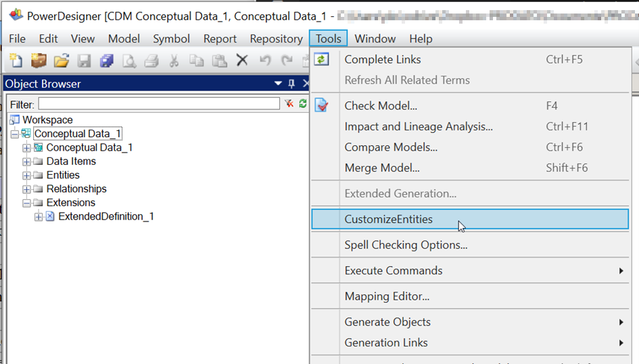639x364 pixels.
Task: Open the Execute Commands submenu
Action: (393, 271)
